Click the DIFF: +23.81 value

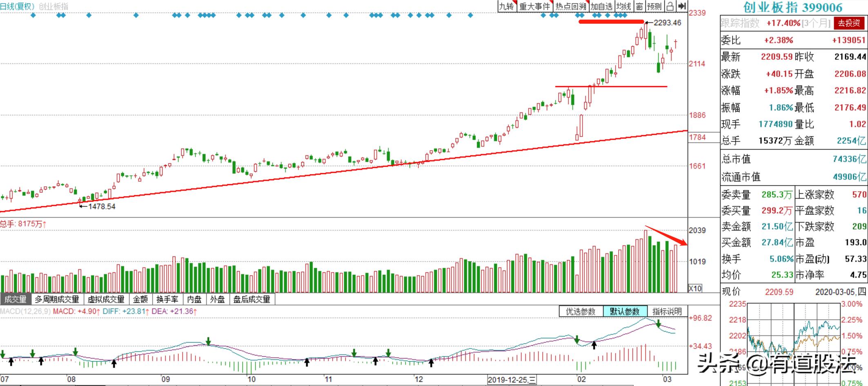pos(126,311)
